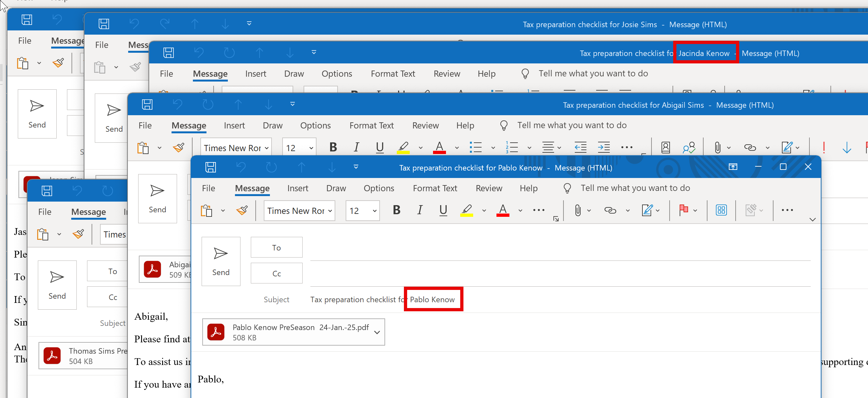Open font name dropdown in Pablo window
Viewport: 868px width, 398px height.
point(330,211)
